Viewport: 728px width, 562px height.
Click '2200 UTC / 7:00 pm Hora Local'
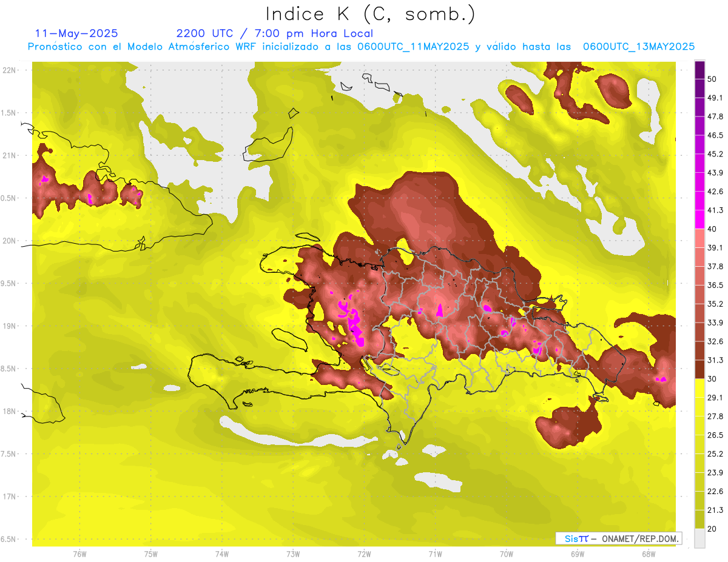point(275,33)
